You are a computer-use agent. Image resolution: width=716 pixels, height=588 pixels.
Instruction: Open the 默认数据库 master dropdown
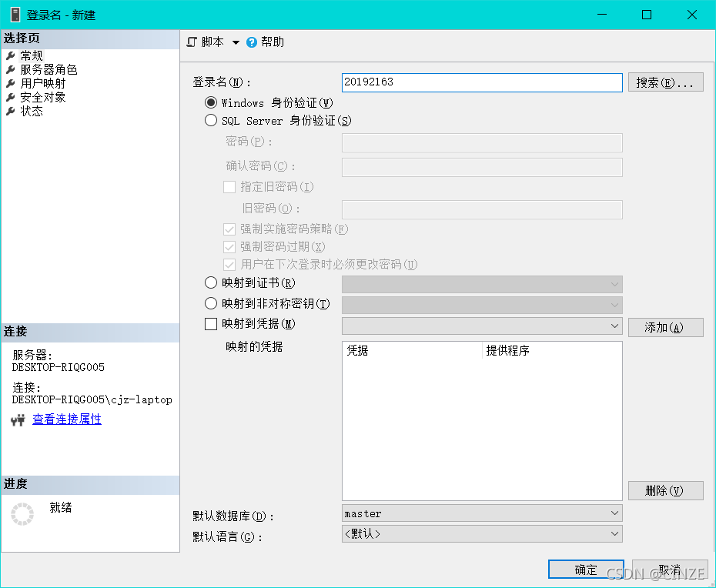tap(482, 513)
